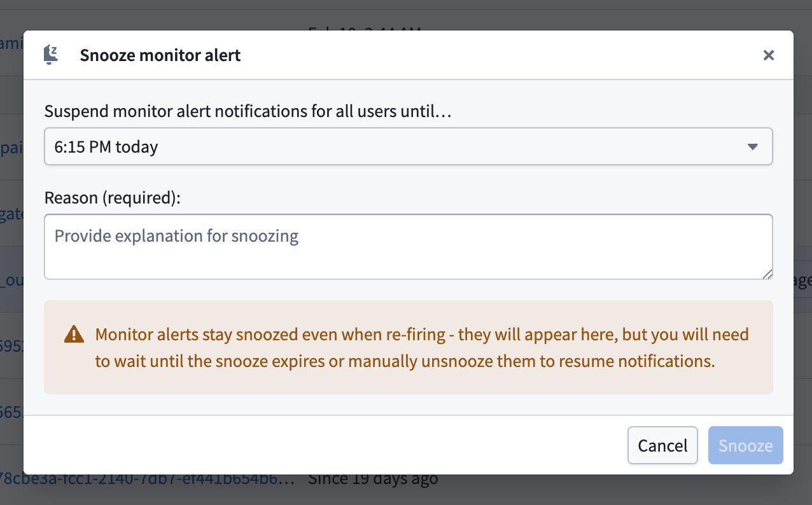
Task: Click the "gate" link behind the modal
Action: [11, 214]
